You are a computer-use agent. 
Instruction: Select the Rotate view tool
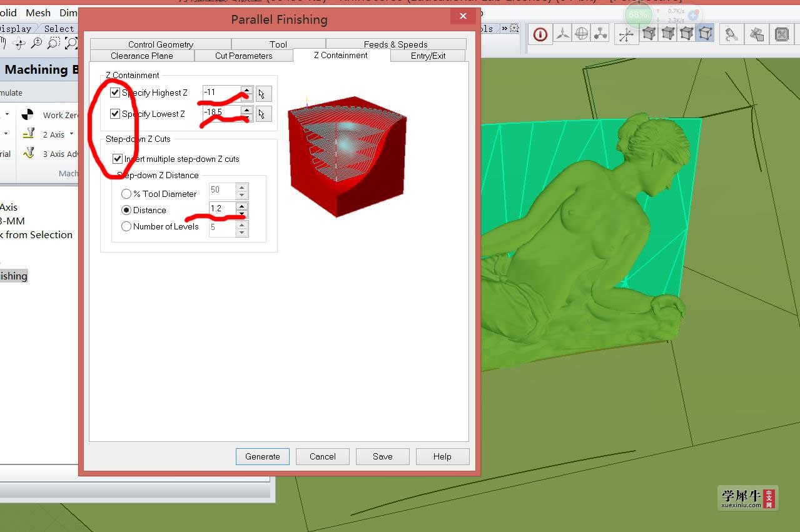[x=19, y=43]
